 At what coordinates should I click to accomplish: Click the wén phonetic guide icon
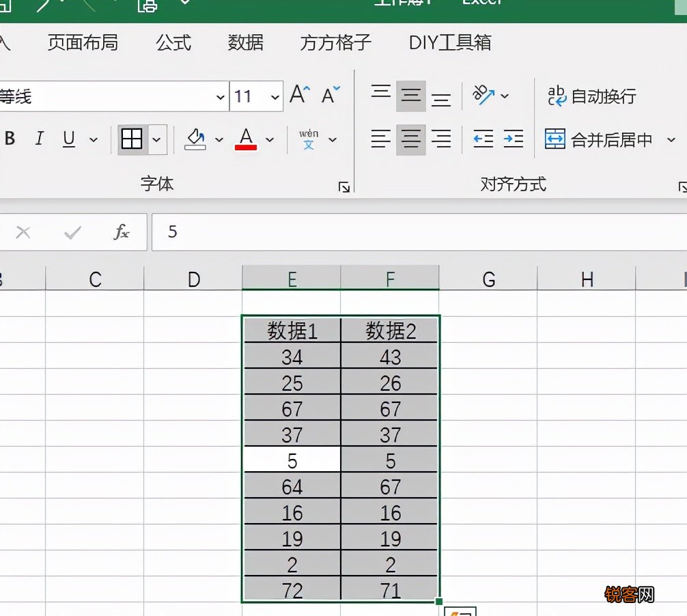pos(309,139)
